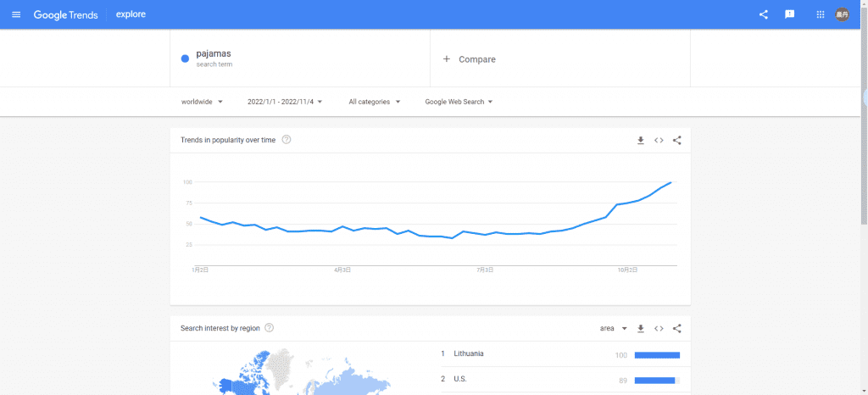Click the account profile avatar
The width and height of the screenshot is (868, 395).
pos(842,14)
